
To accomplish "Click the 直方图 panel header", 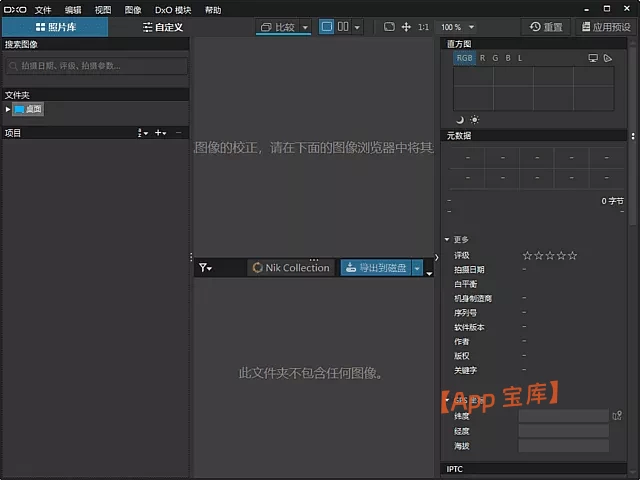I will [533, 44].
